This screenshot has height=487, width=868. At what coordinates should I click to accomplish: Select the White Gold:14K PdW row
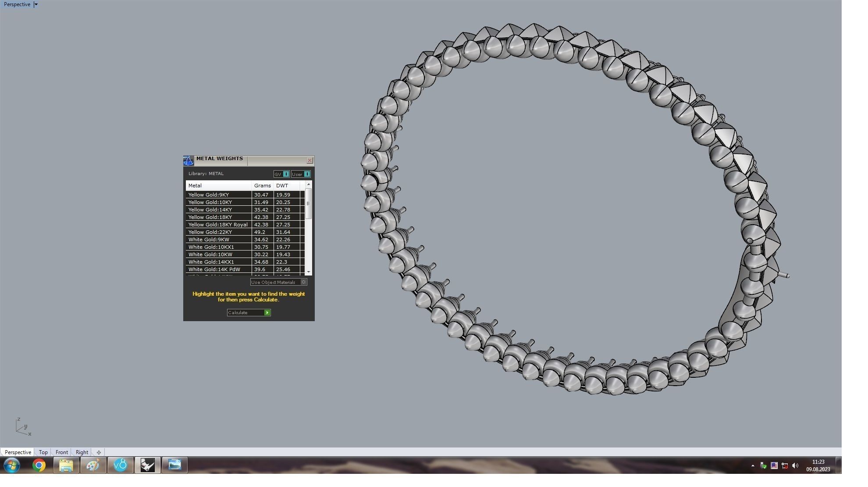[245, 269]
